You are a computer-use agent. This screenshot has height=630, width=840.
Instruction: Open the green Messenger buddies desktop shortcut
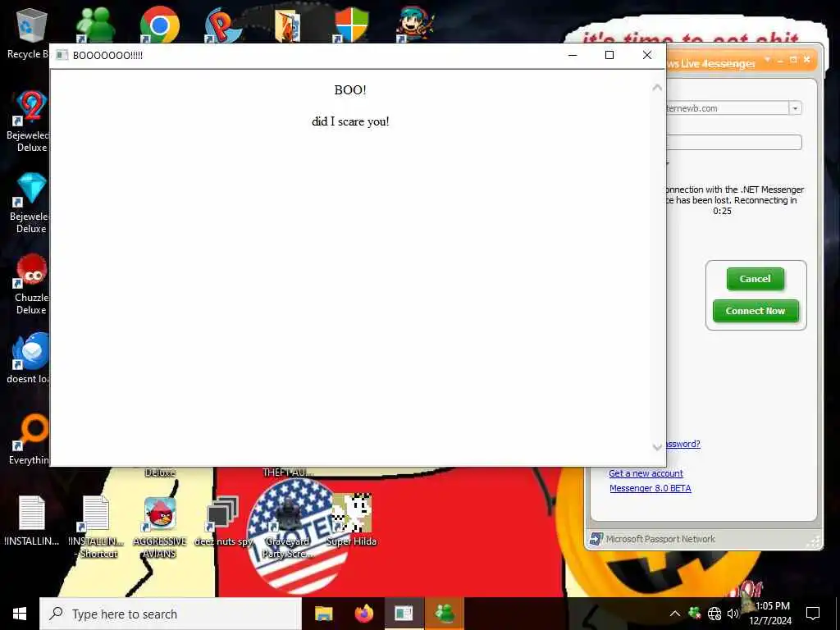(x=95, y=25)
